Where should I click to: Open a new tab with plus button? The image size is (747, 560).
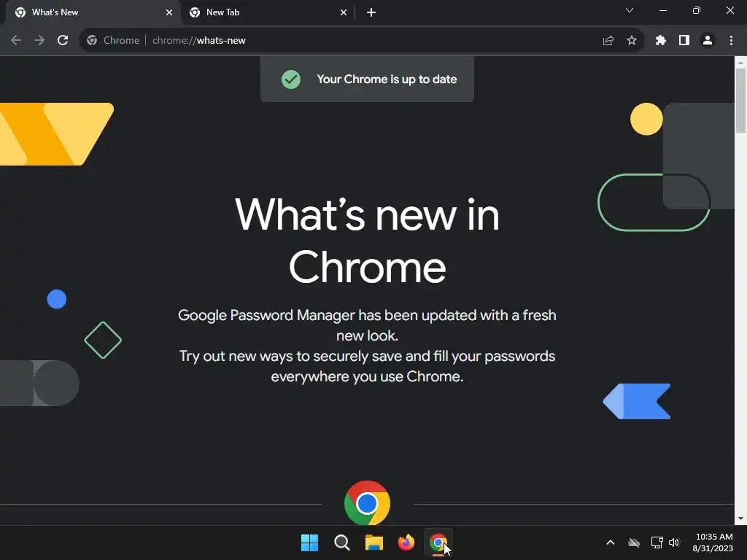(x=371, y=12)
